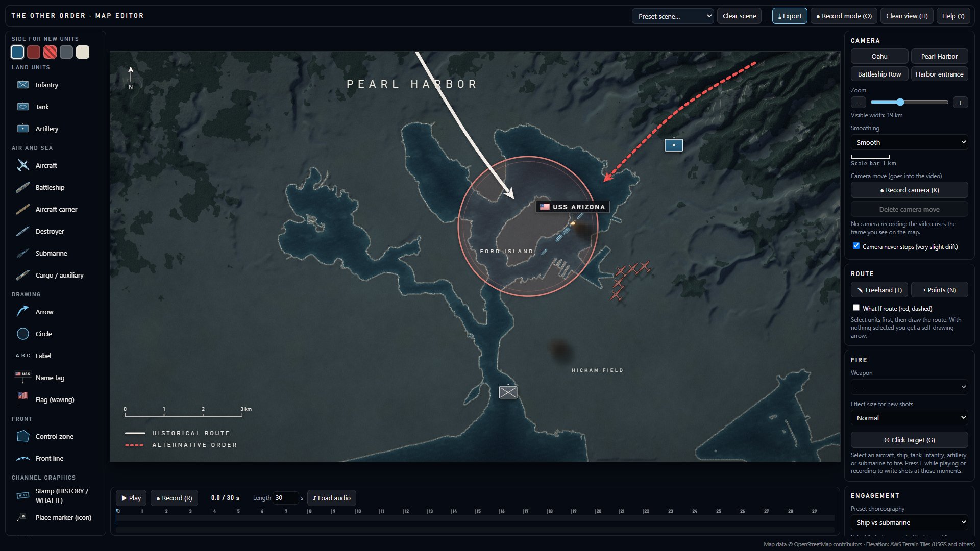Select the Infantry unit tool
980x551 pixels.
coord(56,85)
